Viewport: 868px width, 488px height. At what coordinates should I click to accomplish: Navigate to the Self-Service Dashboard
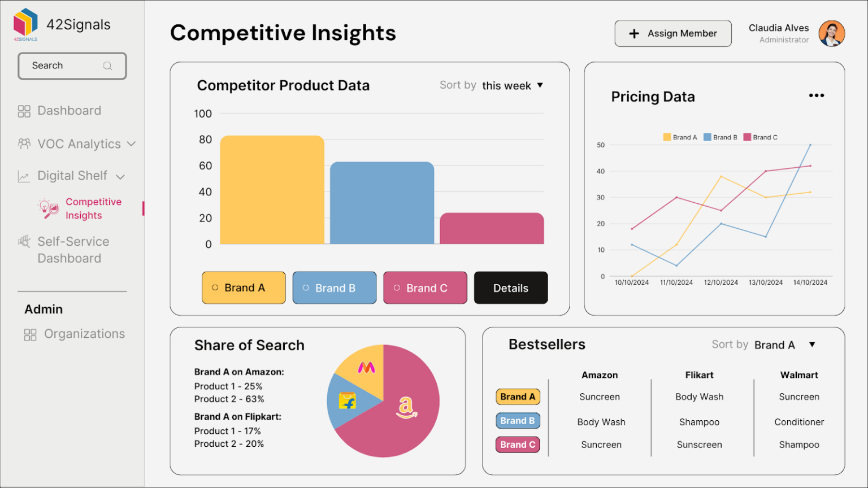[72, 250]
